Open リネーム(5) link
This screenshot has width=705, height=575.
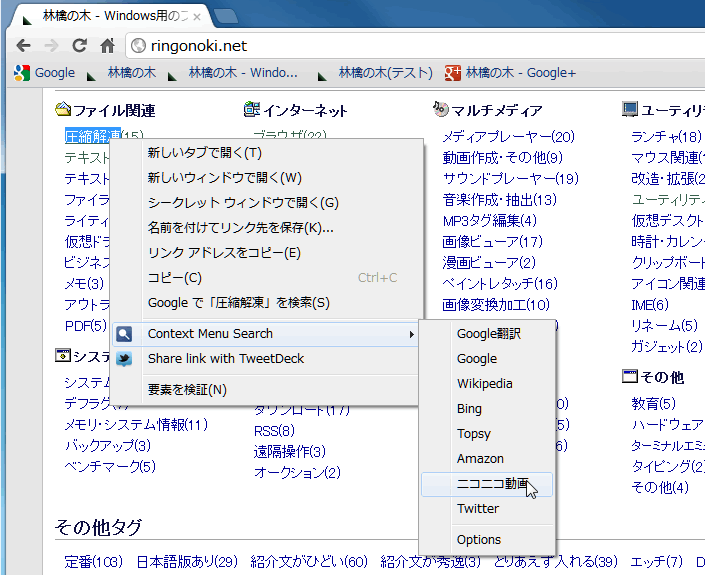tap(665, 325)
